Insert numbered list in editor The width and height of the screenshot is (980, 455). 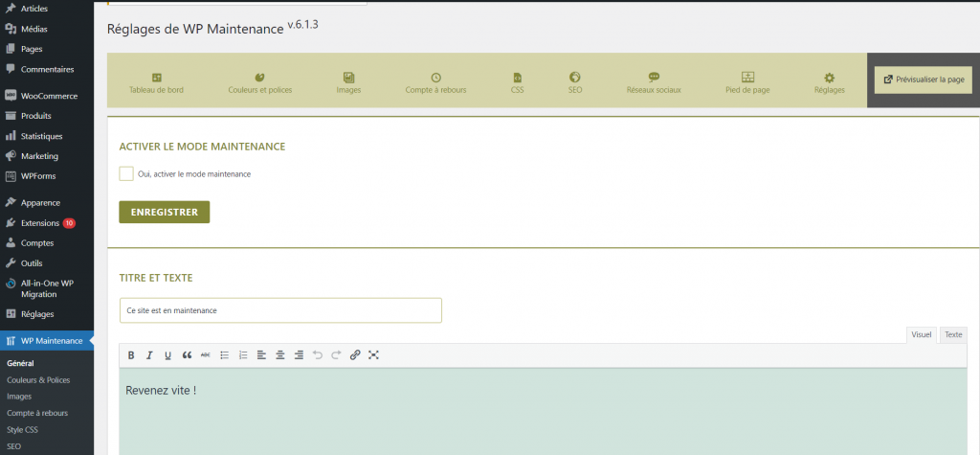click(x=243, y=354)
